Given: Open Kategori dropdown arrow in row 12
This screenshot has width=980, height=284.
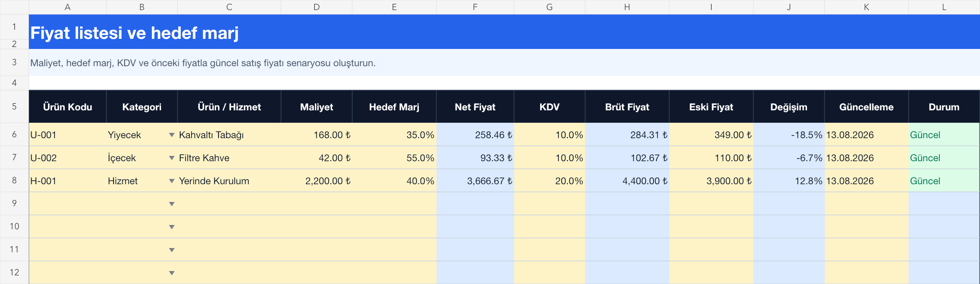Looking at the screenshot, I should 172,273.
